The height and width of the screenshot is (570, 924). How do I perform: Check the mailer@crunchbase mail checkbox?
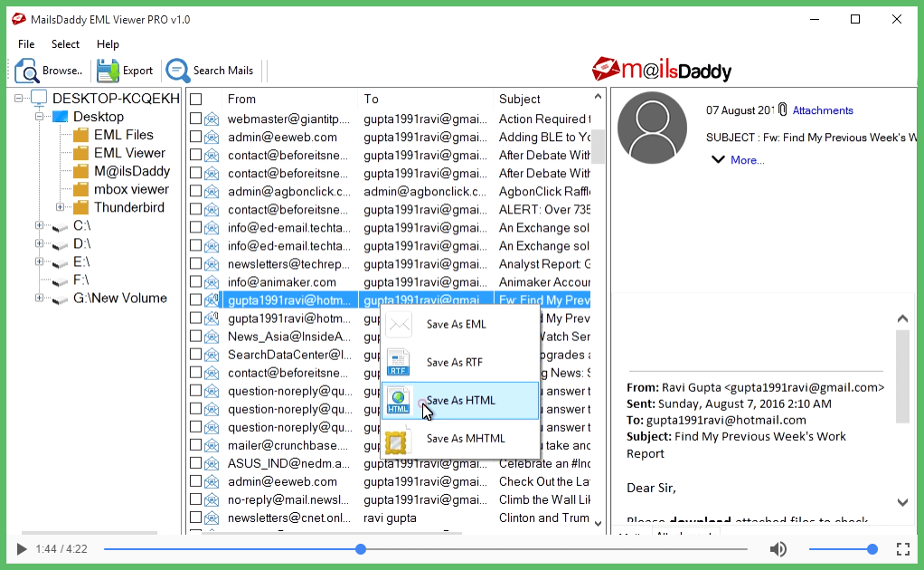195,445
